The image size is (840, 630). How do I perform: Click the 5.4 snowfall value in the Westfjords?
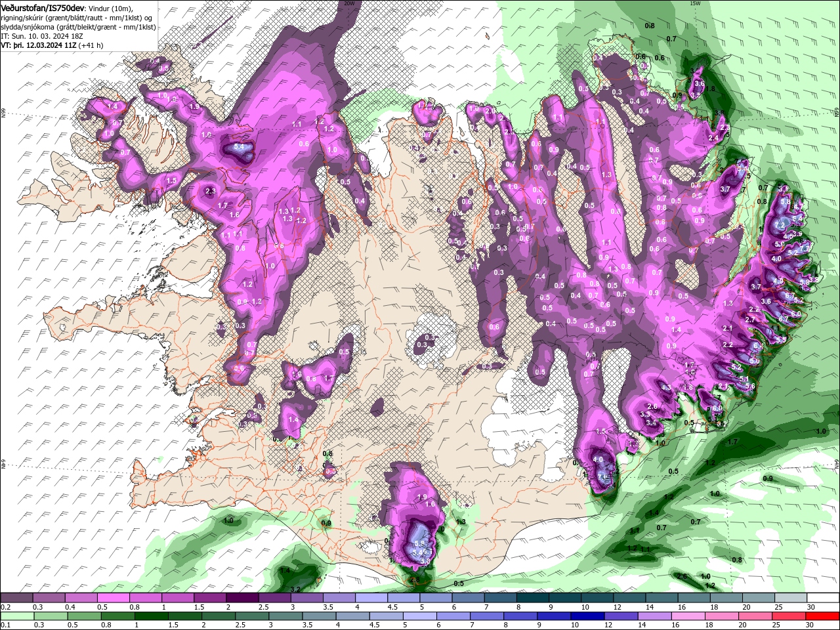point(239,147)
